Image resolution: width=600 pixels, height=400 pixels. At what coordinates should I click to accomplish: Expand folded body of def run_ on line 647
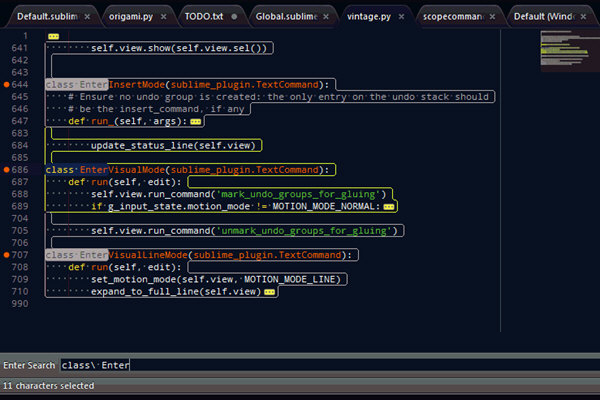click(x=196, y=122)
